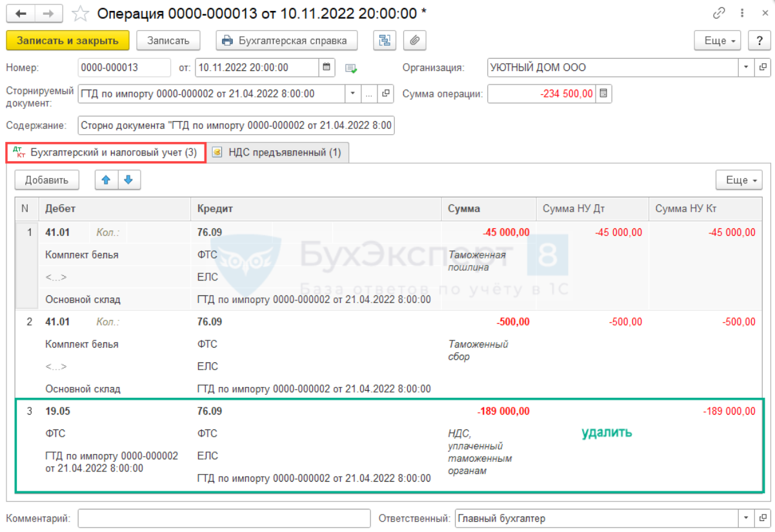Open the calendar picker for date
Image resolution: width=775 pixels, height=532 pixels.
(327, 67)
